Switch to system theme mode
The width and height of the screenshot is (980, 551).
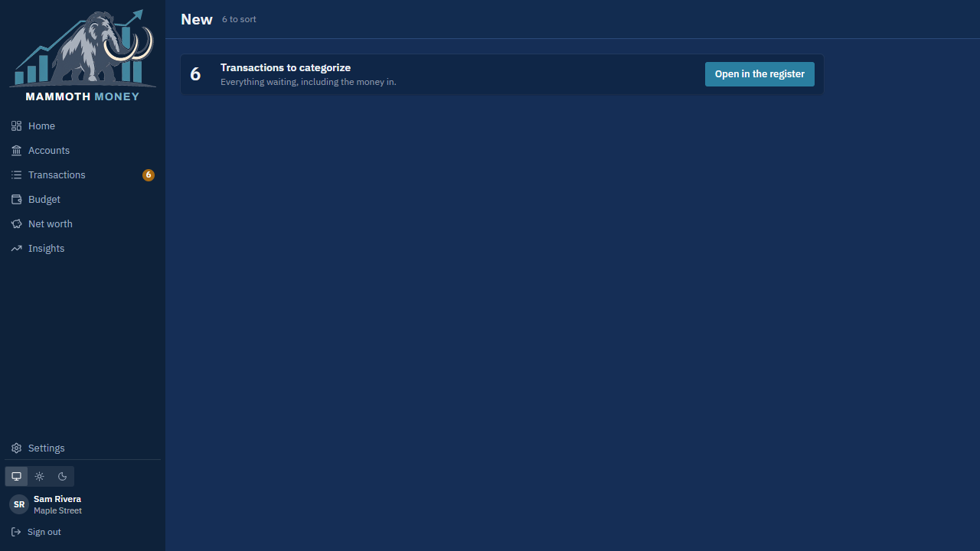(x=16, y=476)
